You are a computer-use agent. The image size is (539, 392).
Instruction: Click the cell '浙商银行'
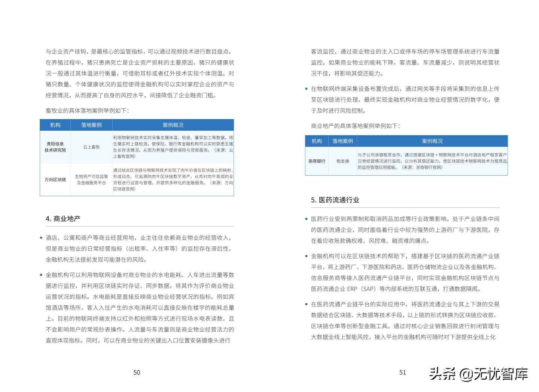tap(317, 161)
